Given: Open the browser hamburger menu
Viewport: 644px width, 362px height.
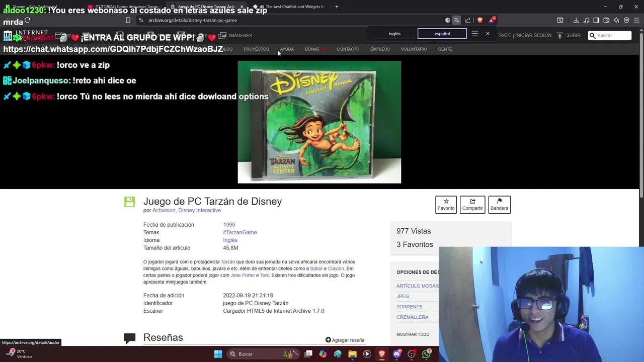Looking at the screenshot, I should [637, 20].
